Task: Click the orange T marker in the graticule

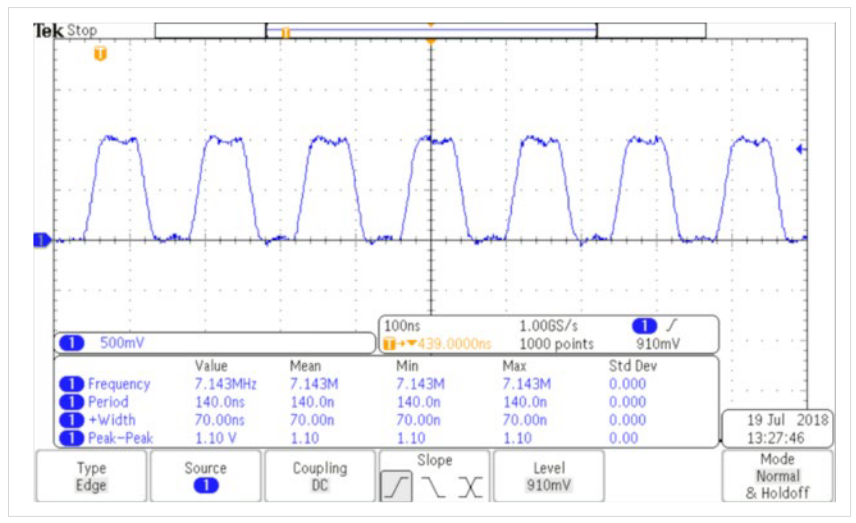Action: point(100,53)
